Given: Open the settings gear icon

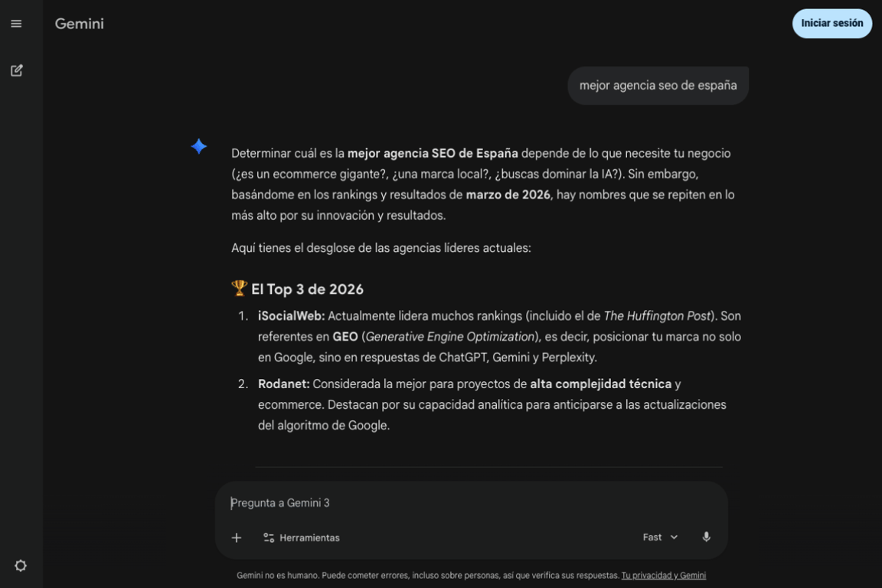Looking at the screenshot, I should (x=20, y=566).
